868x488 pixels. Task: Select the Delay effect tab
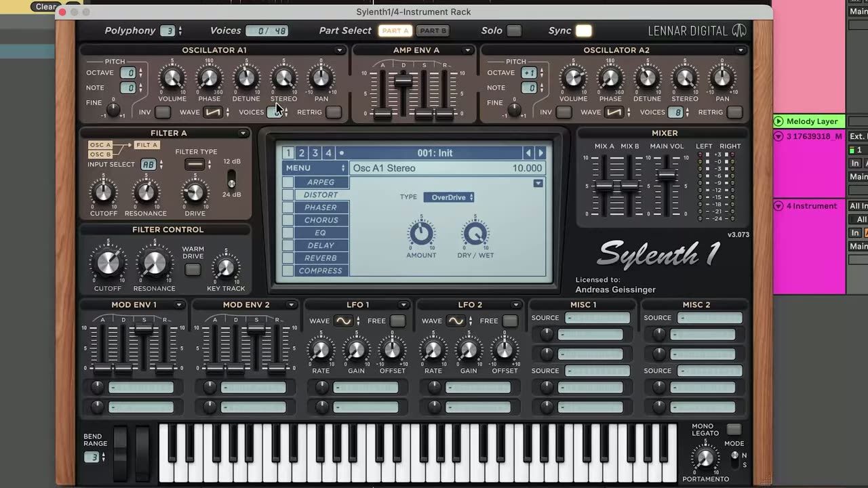click(321, 245)
